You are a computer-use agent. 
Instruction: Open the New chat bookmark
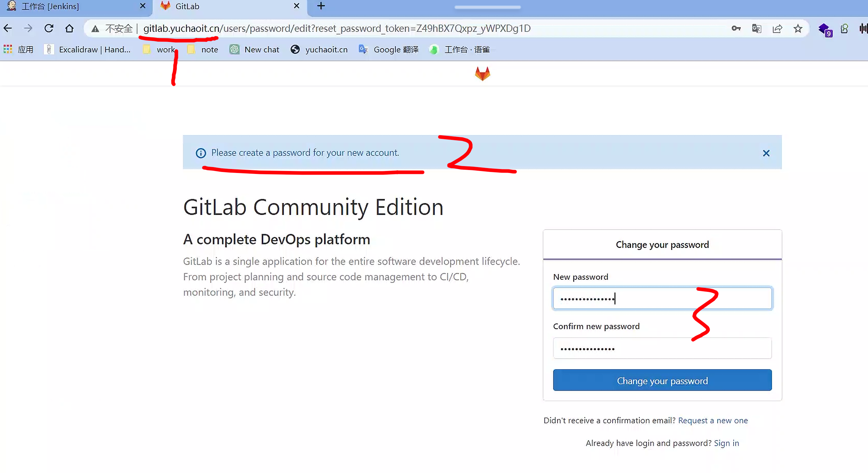click(254, 49)
